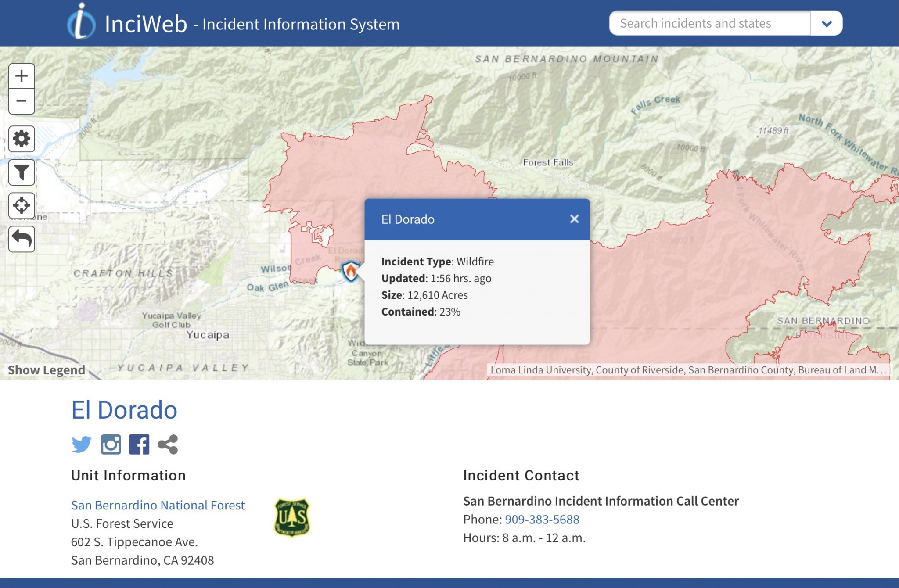Focus the Search incidents and states field
The width and height of the screenshot is (899, 588).
(x=710, y=23)
